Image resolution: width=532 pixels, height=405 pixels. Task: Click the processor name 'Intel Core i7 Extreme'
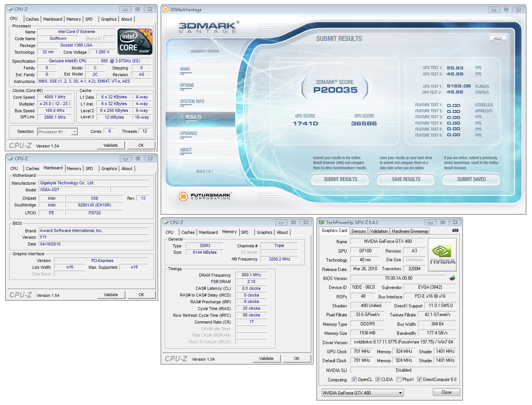(77, 32)
